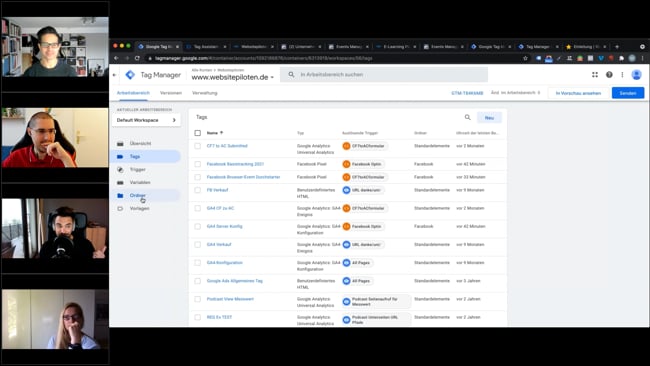650x366 pixels.
Task: Click the Senden button
Action: 628,93
